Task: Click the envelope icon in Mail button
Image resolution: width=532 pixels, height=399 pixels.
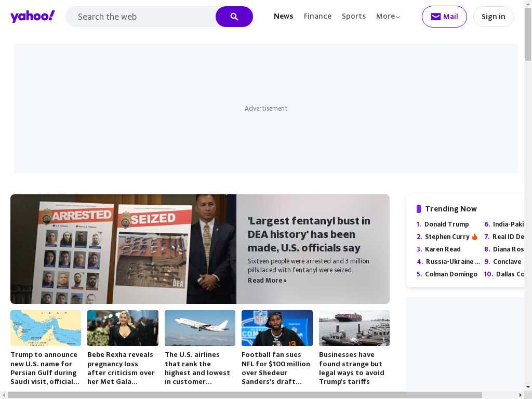Action: point(436,17)
